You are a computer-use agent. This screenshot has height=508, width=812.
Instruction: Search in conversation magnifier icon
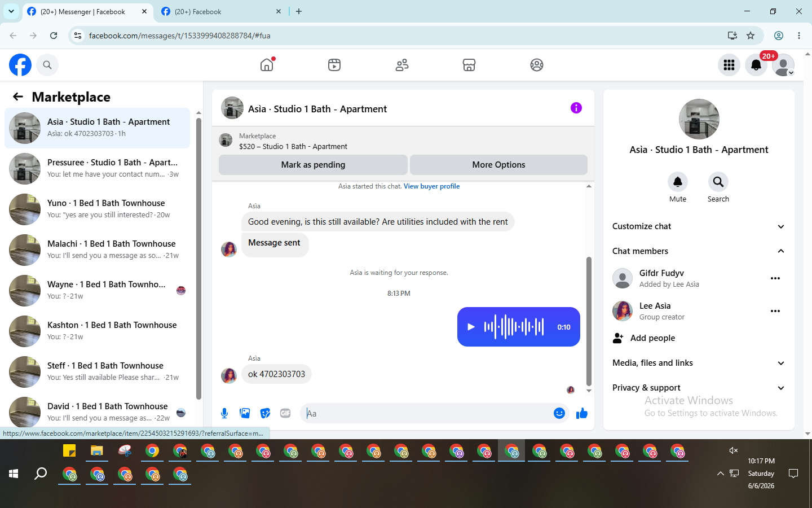pos(718,182)
